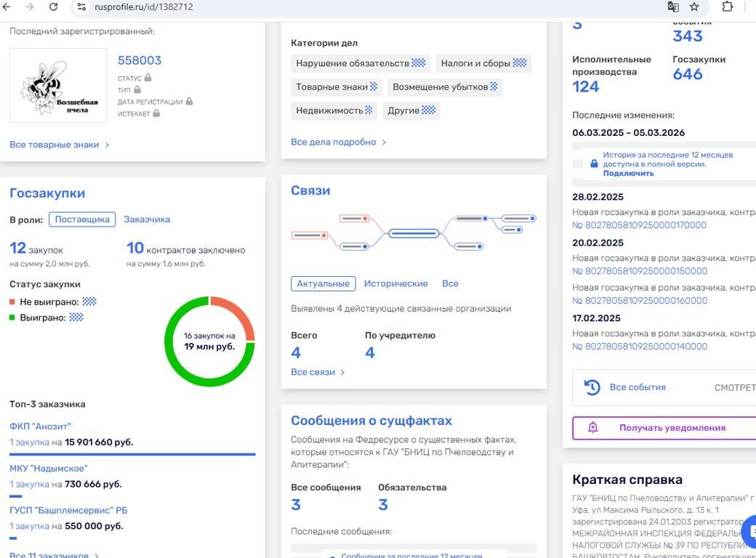Open the chat widget bubble

(x=749, y=530)
